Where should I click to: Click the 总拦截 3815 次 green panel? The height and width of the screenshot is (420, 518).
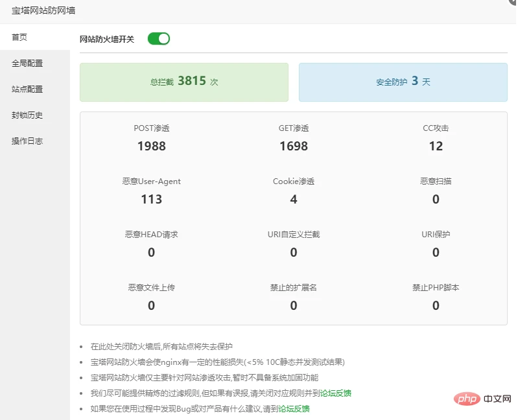184,82
